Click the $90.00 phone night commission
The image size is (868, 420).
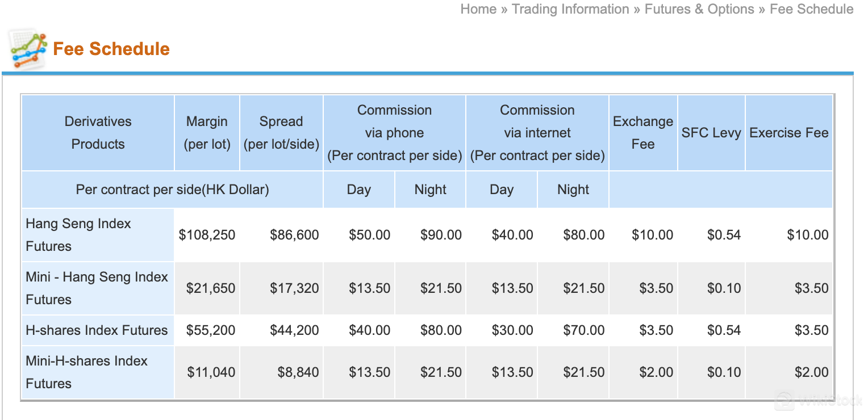click(441, 235)
